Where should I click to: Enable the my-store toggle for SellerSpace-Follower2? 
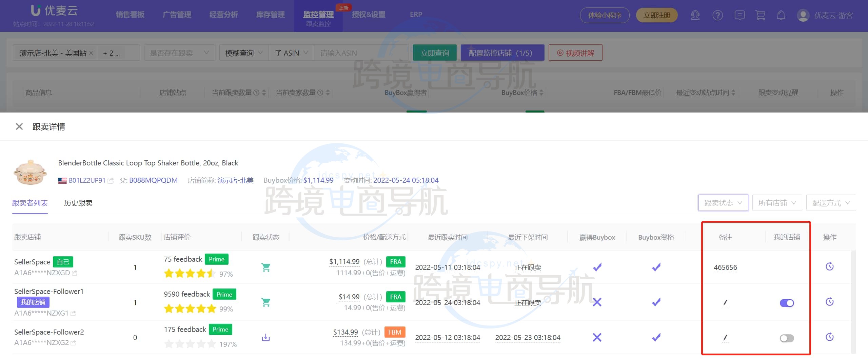[x=787, y=338]
